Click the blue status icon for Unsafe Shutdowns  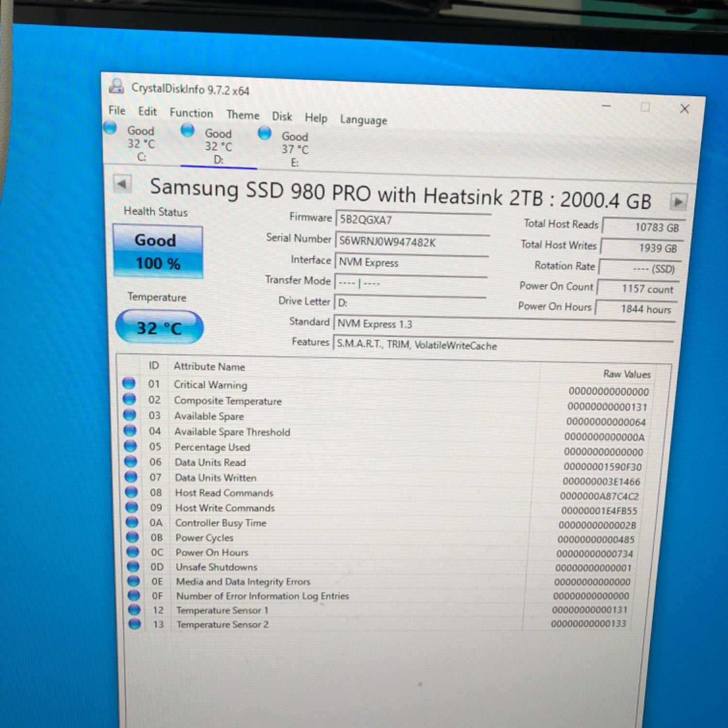point(133,566)
